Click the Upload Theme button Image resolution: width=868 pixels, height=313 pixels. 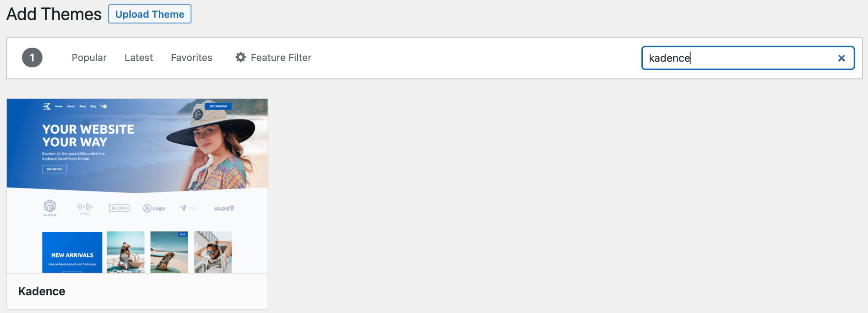coord(150,14)
